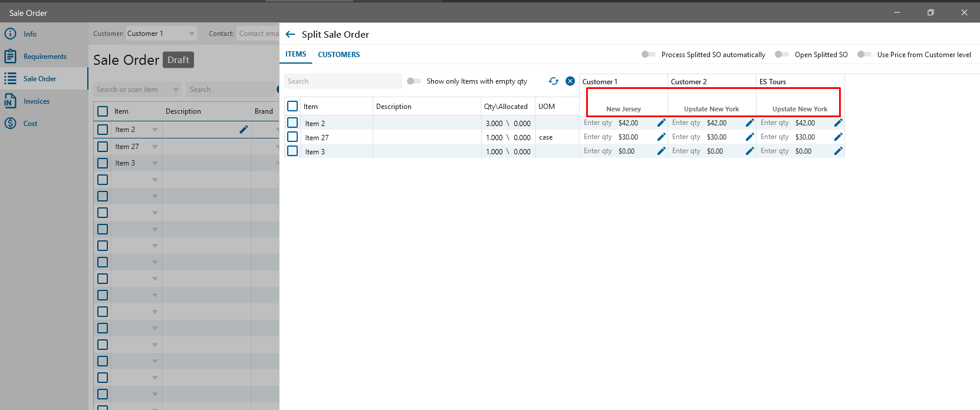Open the Item 2 dropdown arrow
This screenshot has width=980, height=410.
[155, 130]
